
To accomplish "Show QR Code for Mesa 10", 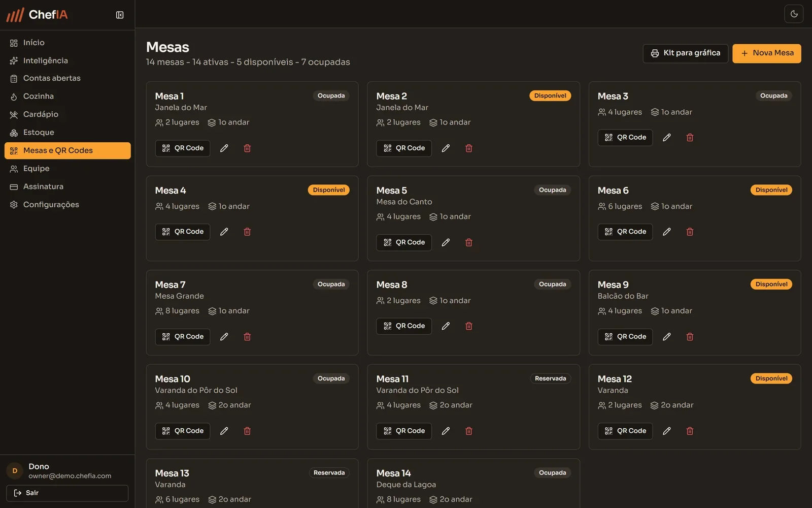I will point(183,431).
